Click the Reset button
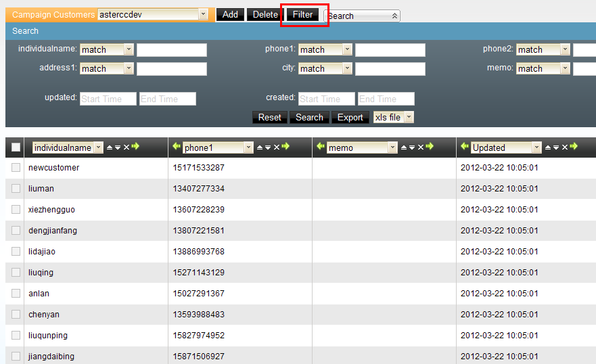The image size is (596, 364). tap(269, 117)
